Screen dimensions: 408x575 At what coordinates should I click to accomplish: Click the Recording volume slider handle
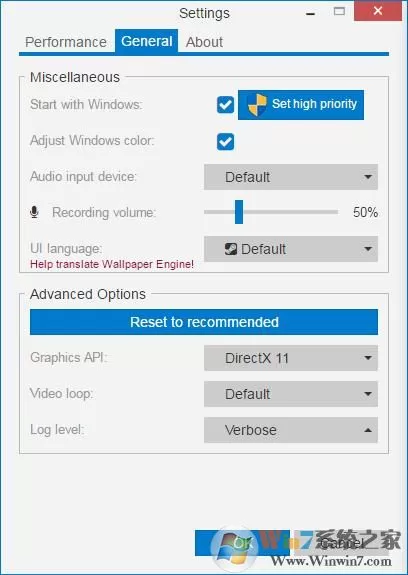(239, 212)
